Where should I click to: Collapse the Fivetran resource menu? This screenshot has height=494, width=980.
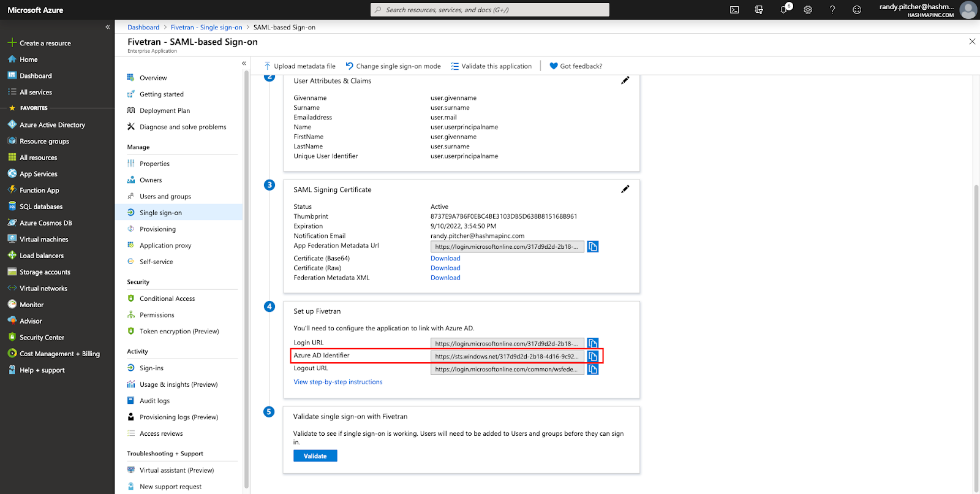point(244,63)
